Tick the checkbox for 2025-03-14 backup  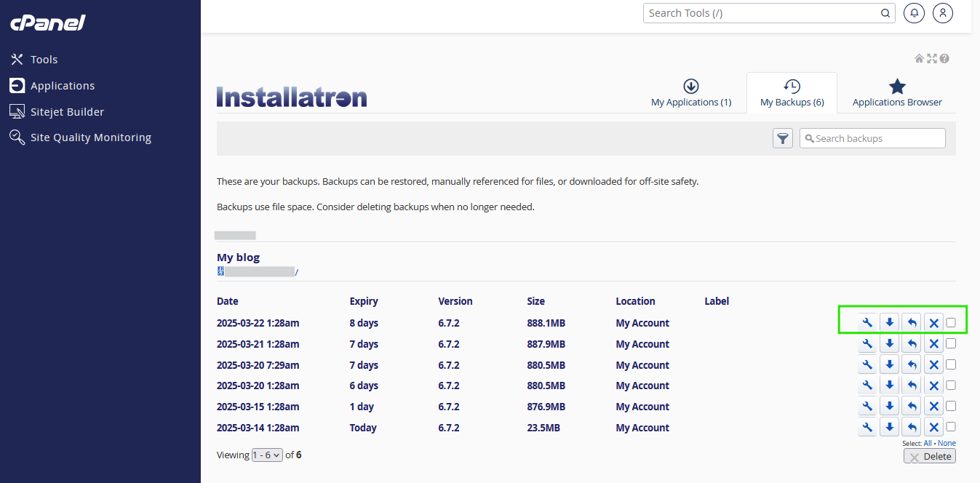coord(951,427)
